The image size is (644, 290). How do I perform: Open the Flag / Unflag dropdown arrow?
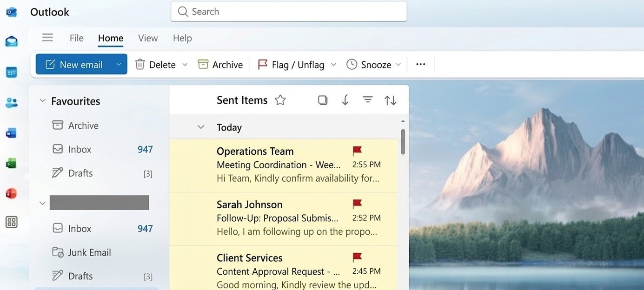333,65
